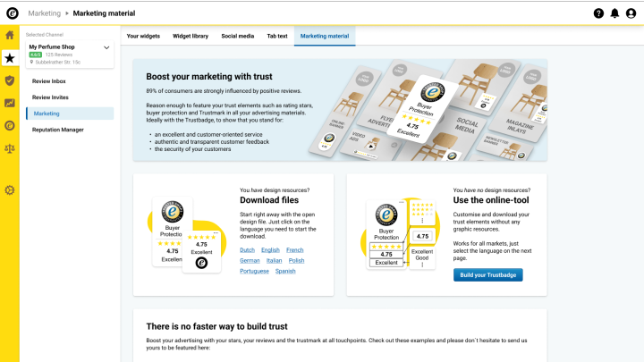Select the Marketing material tab
The width and height of the screenshot is (644, 362).
click(x=325, y=36)
